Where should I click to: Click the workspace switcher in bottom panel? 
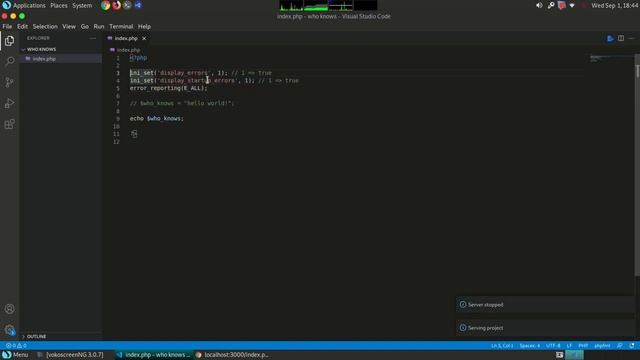point(574,355)
